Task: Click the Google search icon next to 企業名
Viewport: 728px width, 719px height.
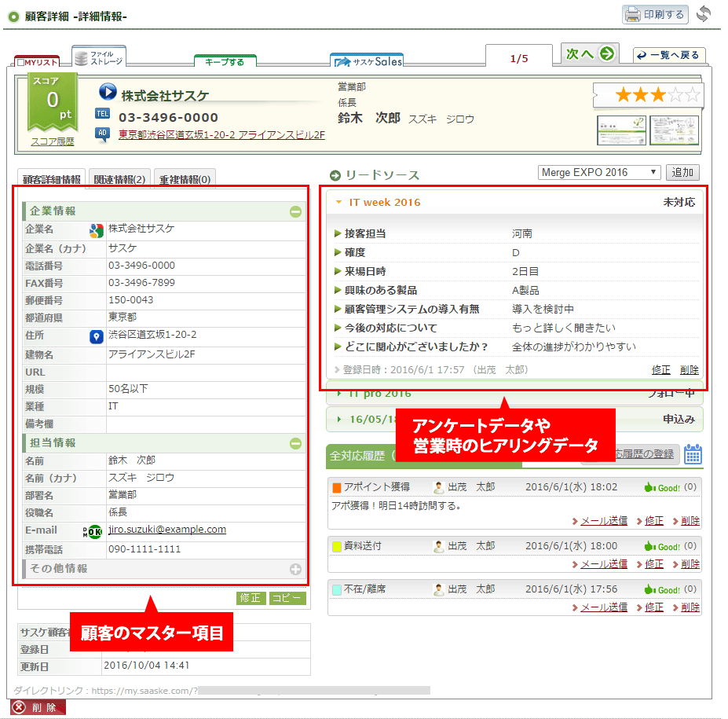Action: (x=97, y=230)
